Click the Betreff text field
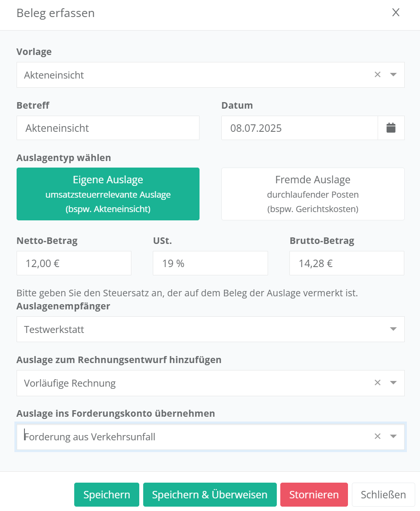Screen dimensions: 420x511 coord(108,128)
